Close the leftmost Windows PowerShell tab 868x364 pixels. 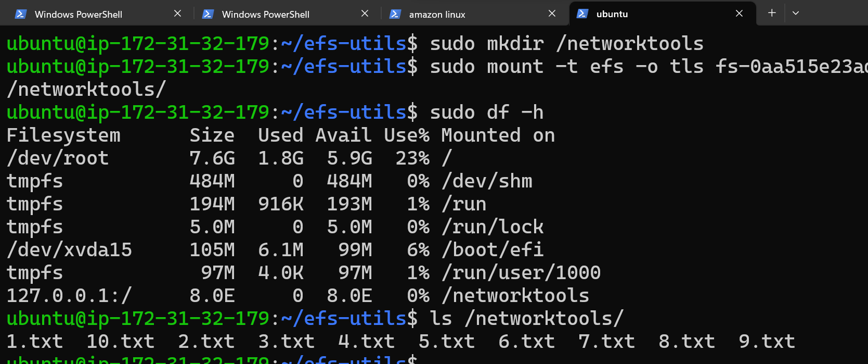pos(177,14)
